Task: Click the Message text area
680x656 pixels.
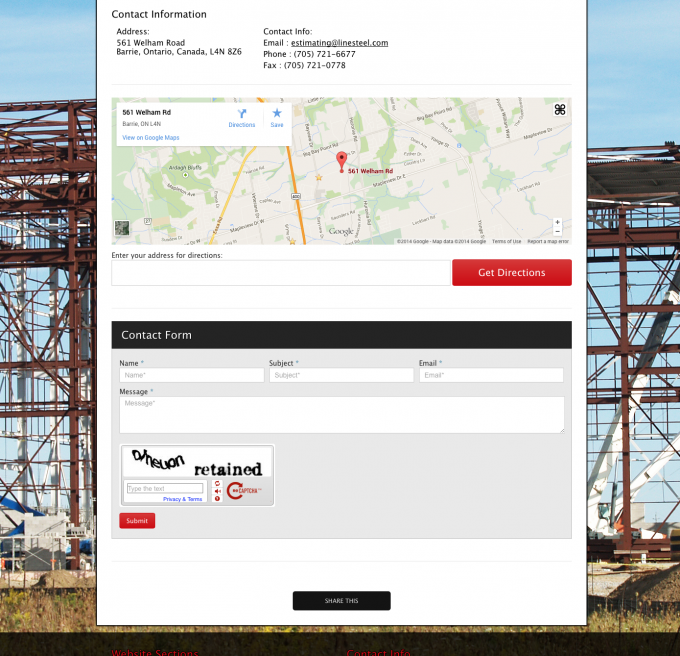Action: 341,414
